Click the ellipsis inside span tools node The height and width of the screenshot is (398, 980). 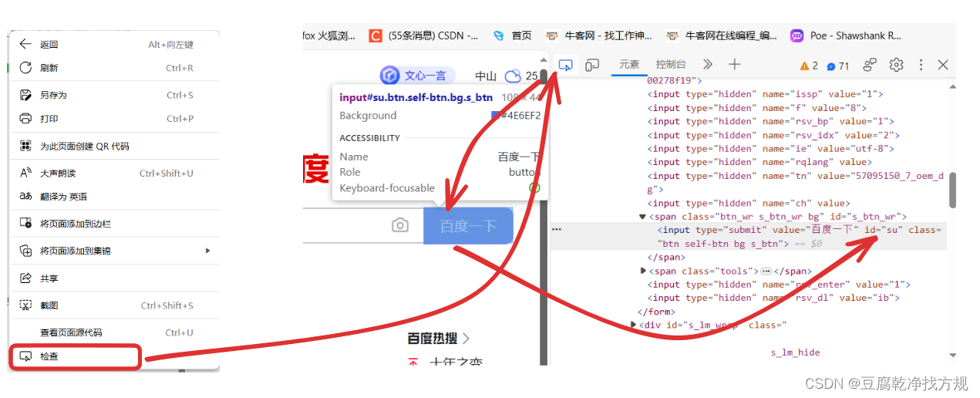click(766, 272)
